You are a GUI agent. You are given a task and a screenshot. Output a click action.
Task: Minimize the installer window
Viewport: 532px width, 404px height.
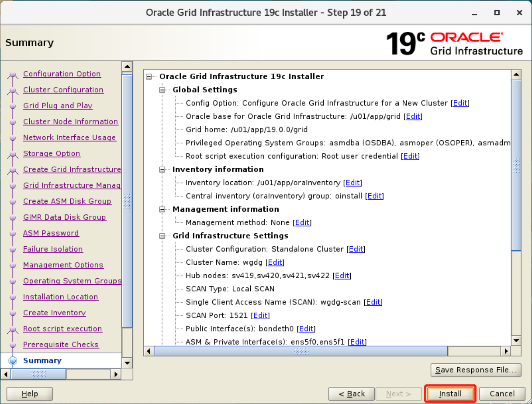474,13
